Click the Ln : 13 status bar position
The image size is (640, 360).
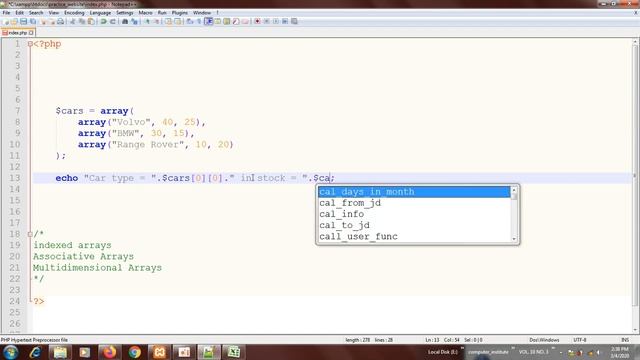point(432,340)
